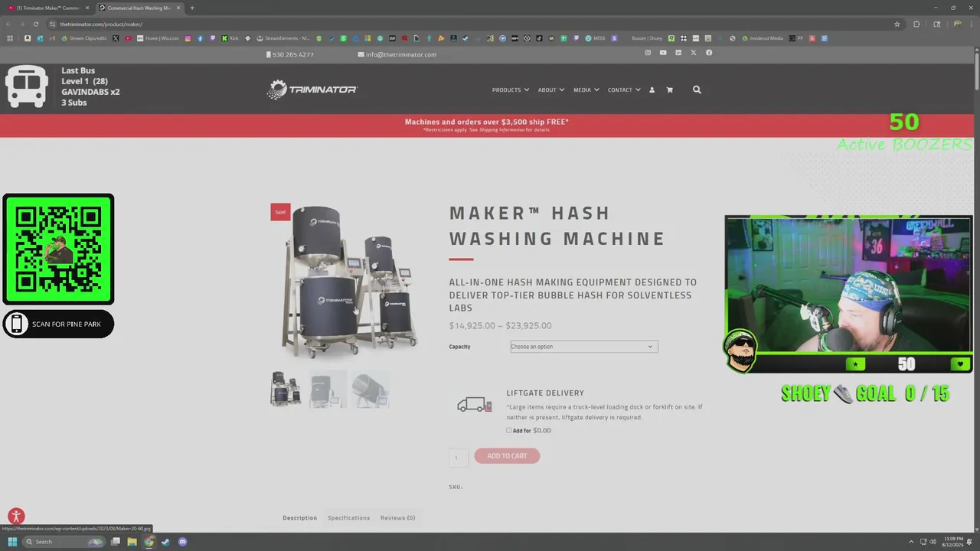Bookmark this page with star icon
This screenshot has width=980, height=551.
click(897, 24)
